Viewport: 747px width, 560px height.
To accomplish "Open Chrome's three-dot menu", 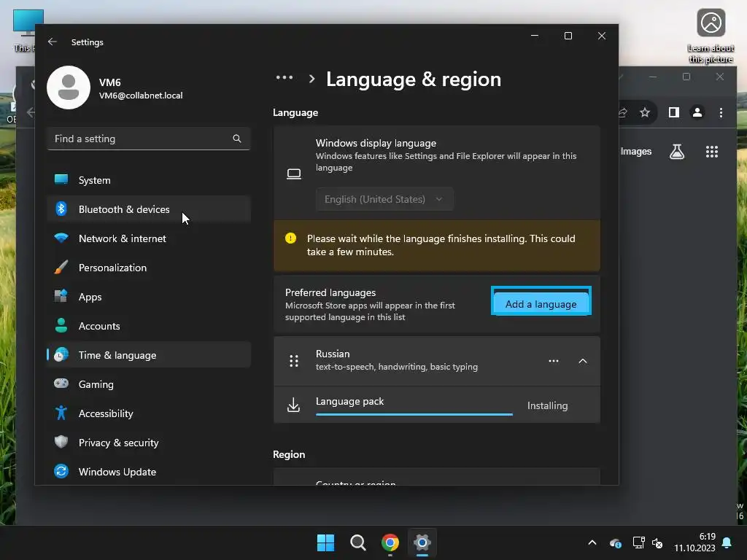I will point(721,112).
